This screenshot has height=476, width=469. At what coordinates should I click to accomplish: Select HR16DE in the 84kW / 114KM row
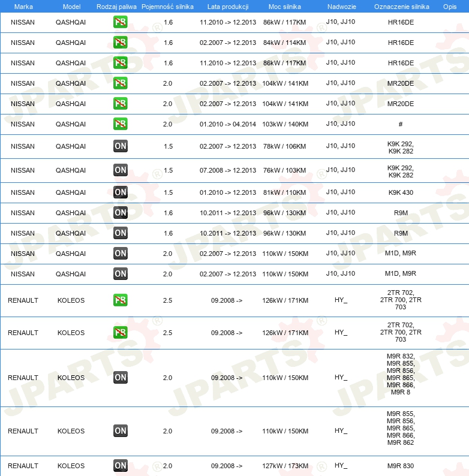[401, 43]
